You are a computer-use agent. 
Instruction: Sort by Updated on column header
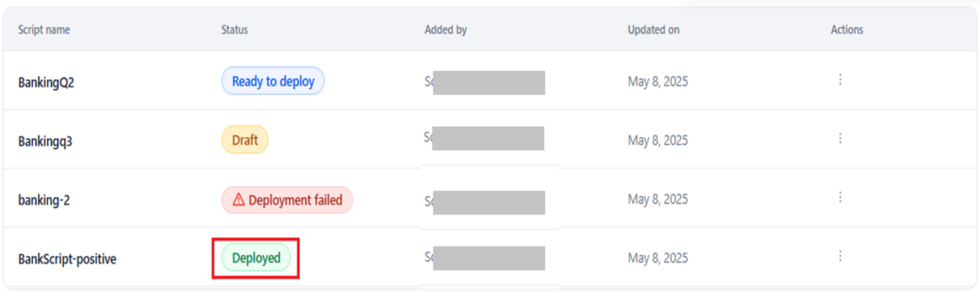pyautogui.click(x=654, y=30)
